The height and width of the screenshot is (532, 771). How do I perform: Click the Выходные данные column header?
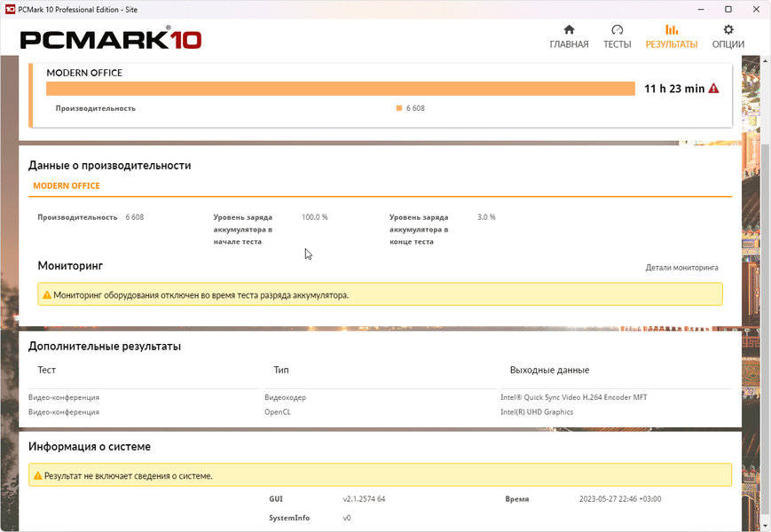coord(549,370)
